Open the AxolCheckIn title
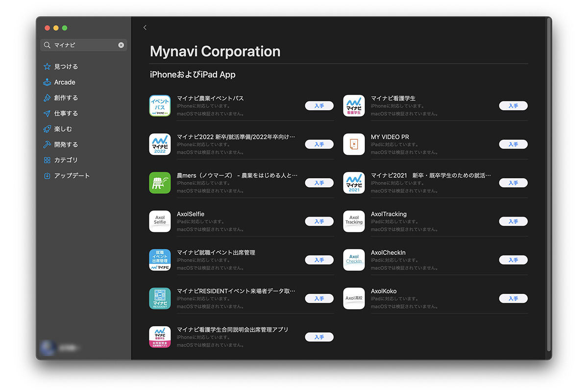This screenshot has width=588, height=392. tap(388, 253)
